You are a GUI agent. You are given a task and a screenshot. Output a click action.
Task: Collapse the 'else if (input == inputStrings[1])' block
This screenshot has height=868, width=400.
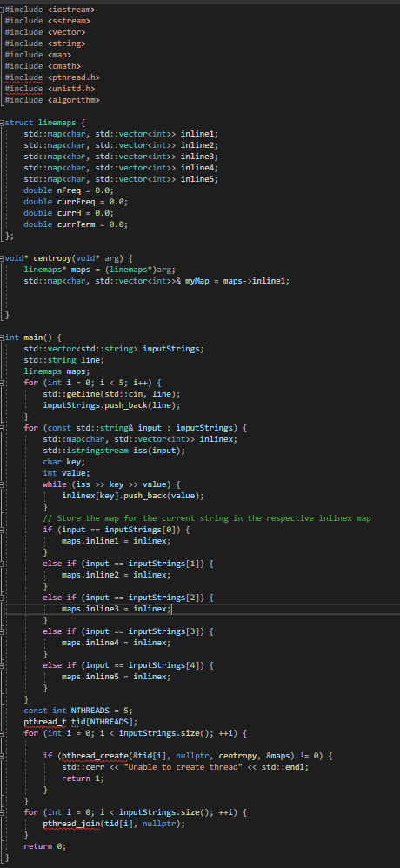click(x=3, y=564)
